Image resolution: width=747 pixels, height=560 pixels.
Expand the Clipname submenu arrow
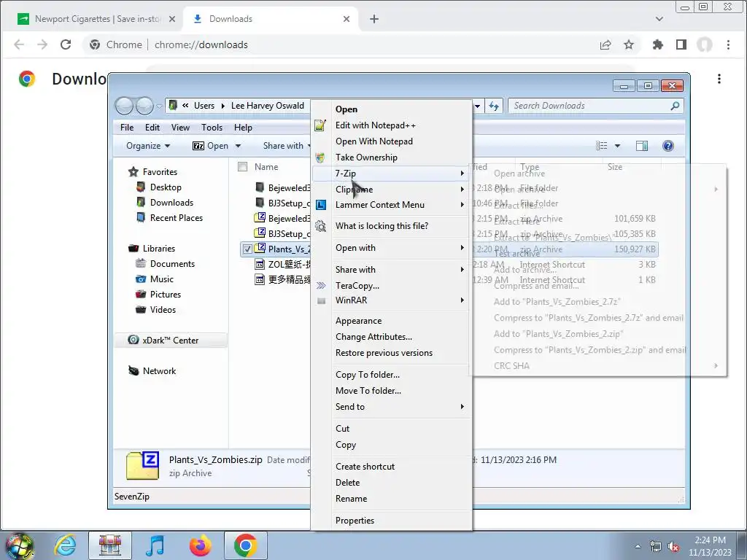click(x=462, y=189)
